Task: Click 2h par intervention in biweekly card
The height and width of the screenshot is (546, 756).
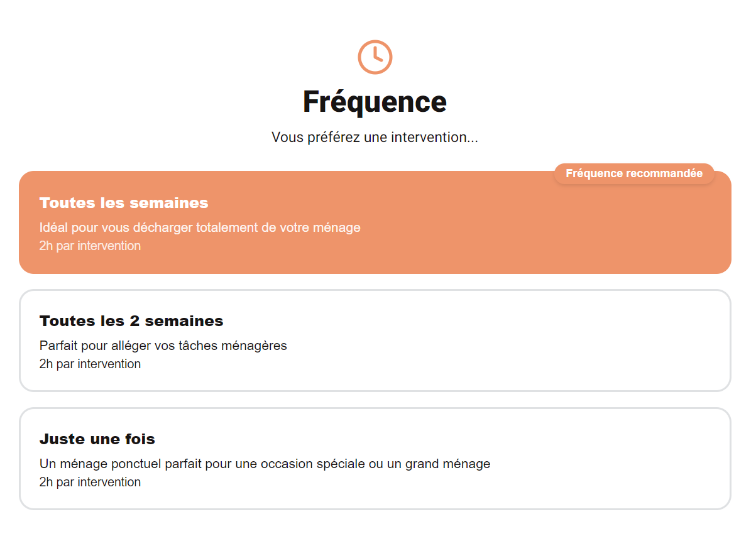Action: click(90, 364)
